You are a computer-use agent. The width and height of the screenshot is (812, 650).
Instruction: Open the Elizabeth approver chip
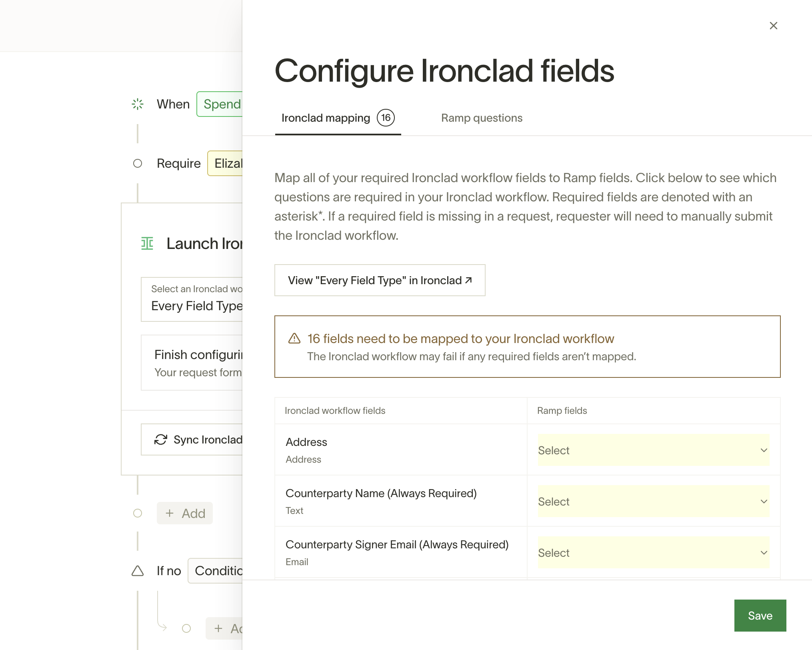225,163
